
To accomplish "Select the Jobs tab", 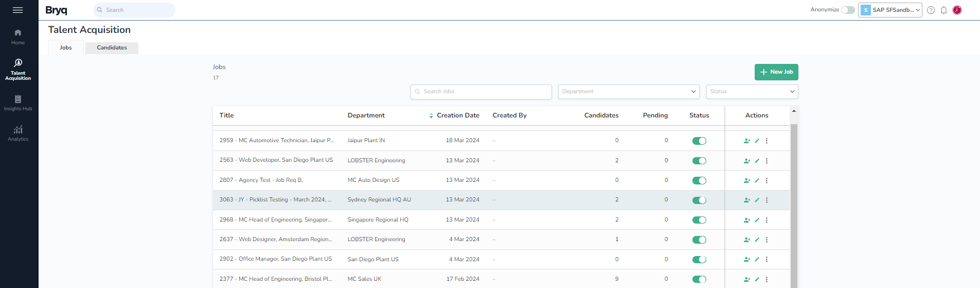I will click(66, 48).
